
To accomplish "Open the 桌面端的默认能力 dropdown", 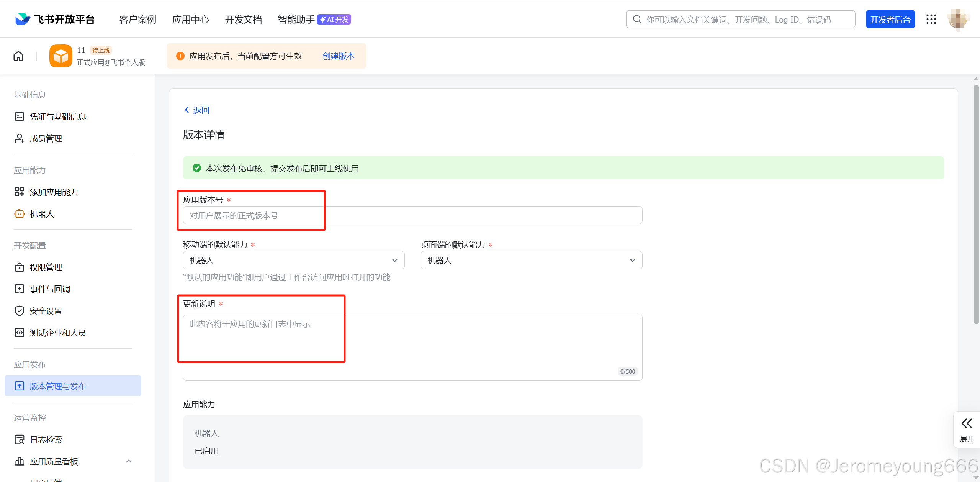I will click(x=632, y=260).
